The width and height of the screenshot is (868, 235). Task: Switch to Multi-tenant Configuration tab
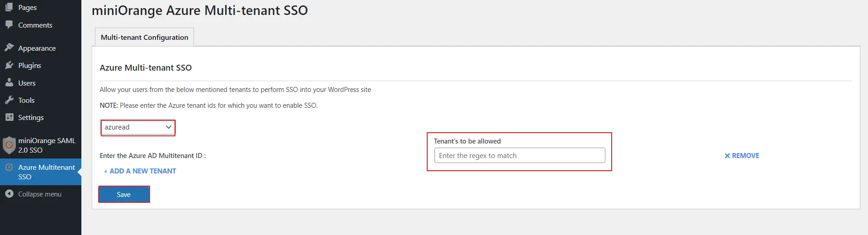[144, 37]
